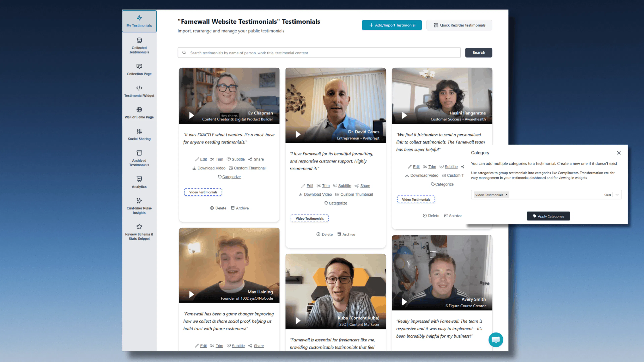The image size is (644, 362).
Task: Download Ev Chapman's video
Action: [209, 168]
